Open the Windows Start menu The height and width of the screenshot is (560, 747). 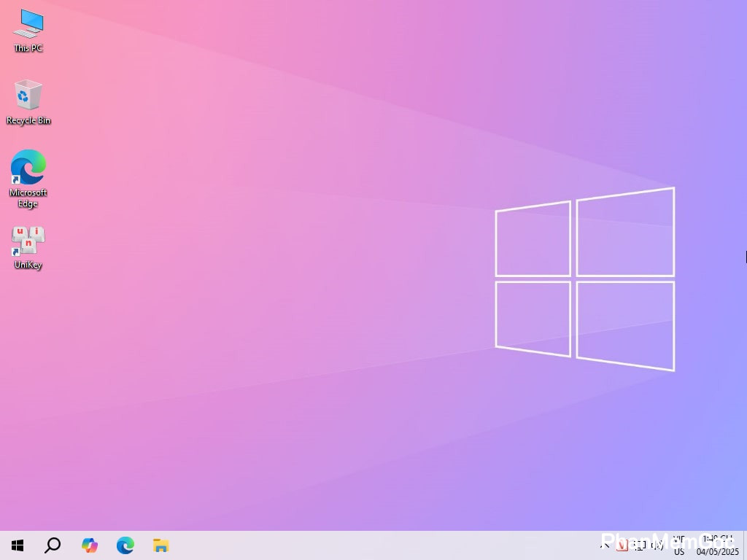(x=18, y=545)
